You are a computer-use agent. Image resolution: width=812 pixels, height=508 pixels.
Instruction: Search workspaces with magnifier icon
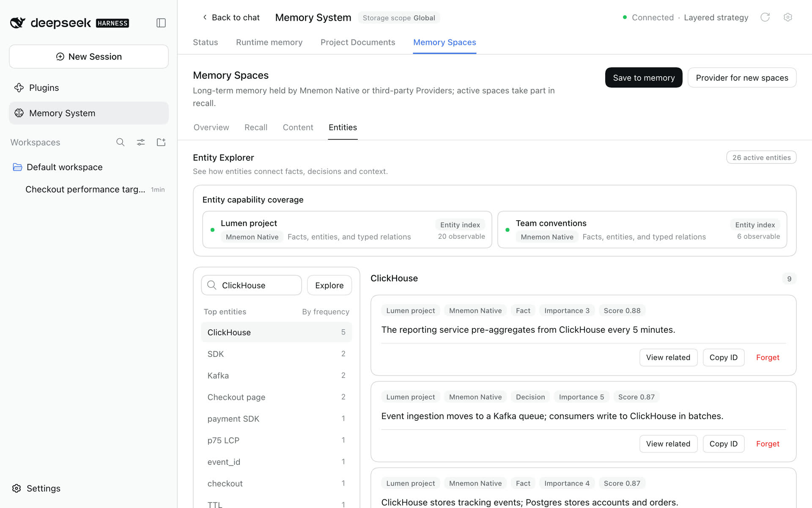pyautogui.click(x=121, y=142)
